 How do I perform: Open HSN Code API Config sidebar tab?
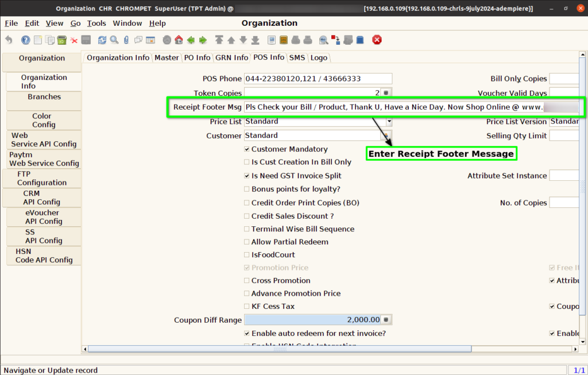coord(44,256)
